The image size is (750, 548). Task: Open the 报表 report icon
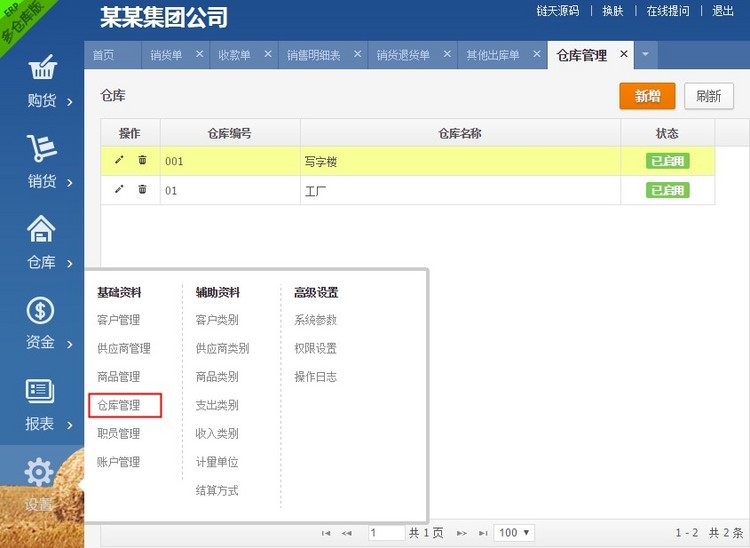42,392
